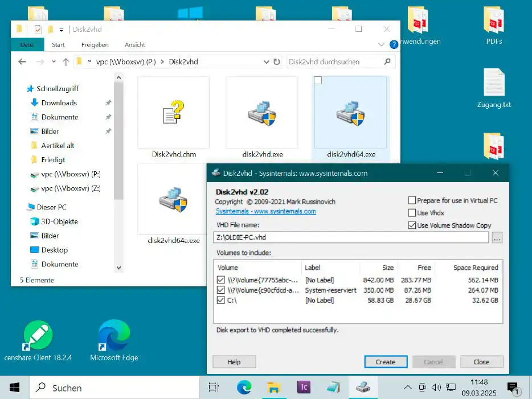The image size is (532, 399).
Task: Browse for VHD file location button
Action: pos(497,238)
